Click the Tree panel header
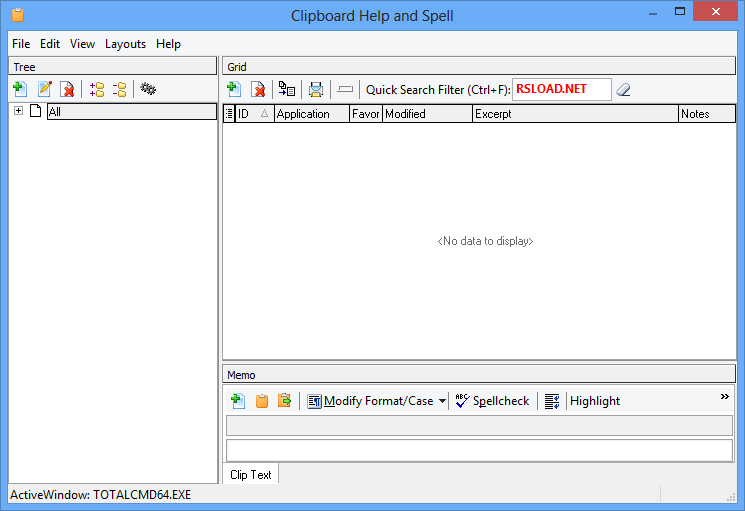745x511 pixels. click(113, 66)
